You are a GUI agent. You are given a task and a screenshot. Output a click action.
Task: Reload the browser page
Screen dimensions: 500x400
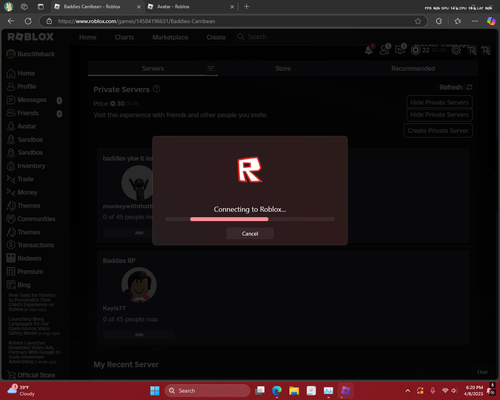coord(28,21)
